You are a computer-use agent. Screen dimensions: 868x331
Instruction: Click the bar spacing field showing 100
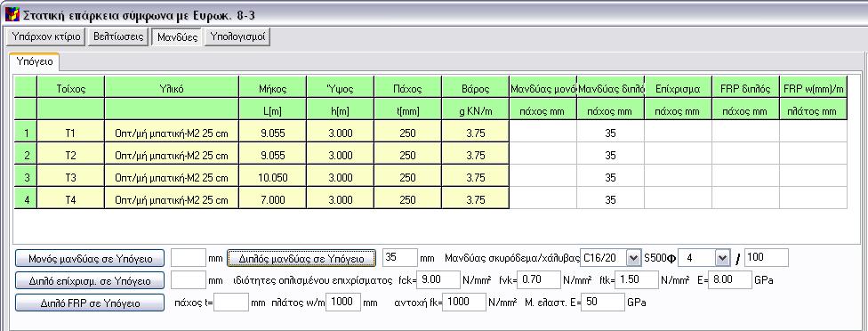point(766,257)
